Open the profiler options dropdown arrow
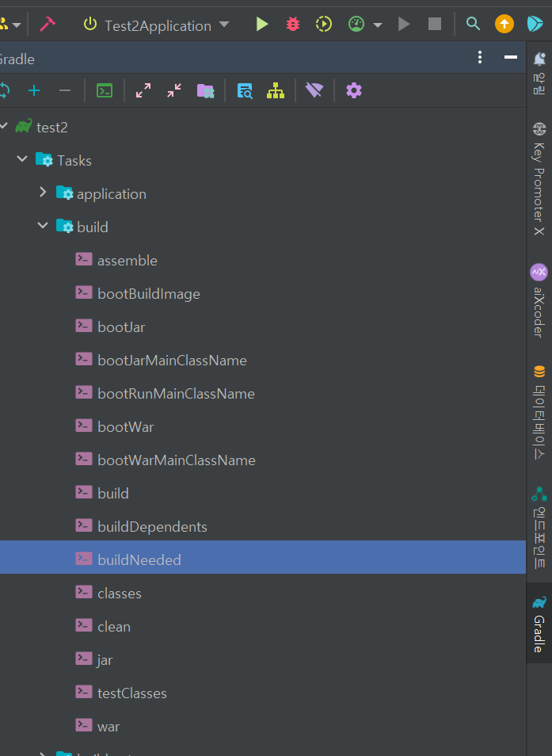Image resolution: width=552 pixels, height=756 pixels. click(378, 25)
